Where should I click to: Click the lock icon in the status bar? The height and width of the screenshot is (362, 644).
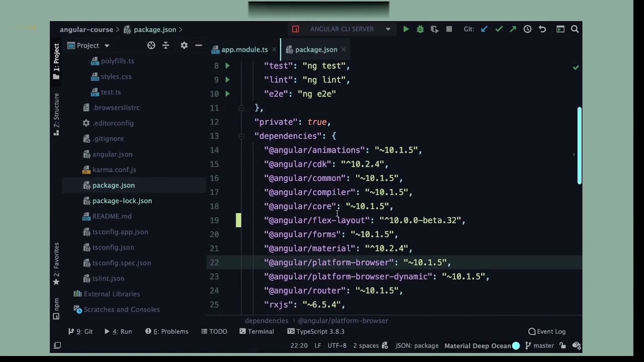[562, 345]
